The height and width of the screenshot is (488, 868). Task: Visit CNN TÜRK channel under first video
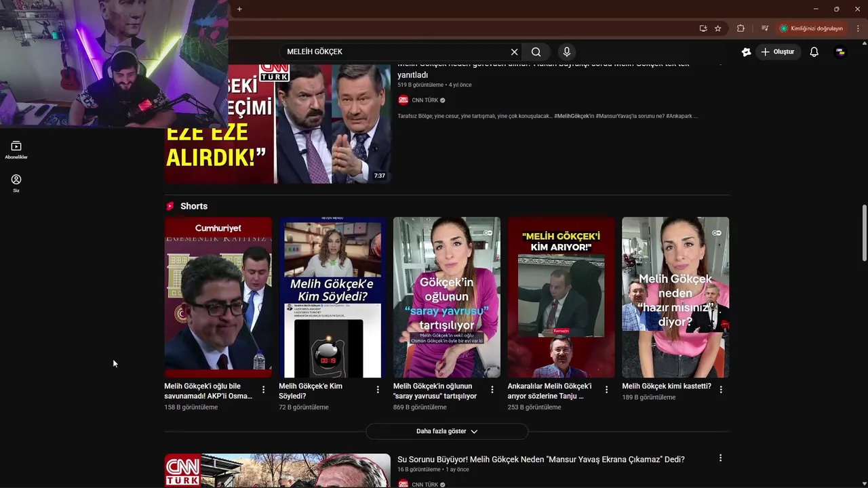425,100
